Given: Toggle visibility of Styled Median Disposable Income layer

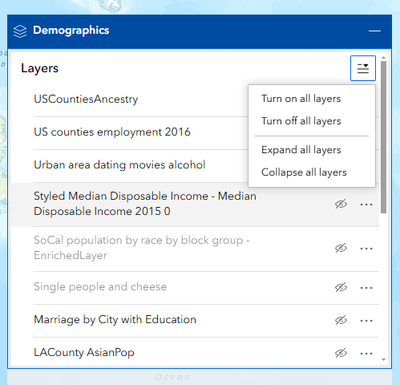Looking at the screenshot, I should pyautogui.click(x=341, y=204).
